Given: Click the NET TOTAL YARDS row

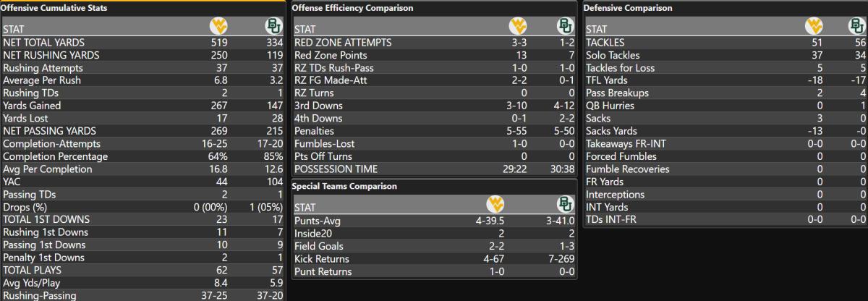Looking at the screenshot, I should [144, 43].
